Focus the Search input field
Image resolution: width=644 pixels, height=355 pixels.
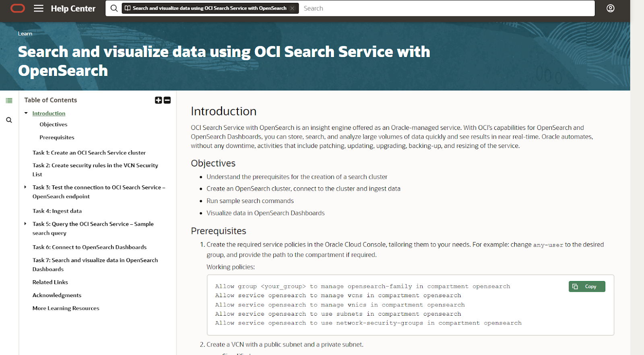(447, 8)
